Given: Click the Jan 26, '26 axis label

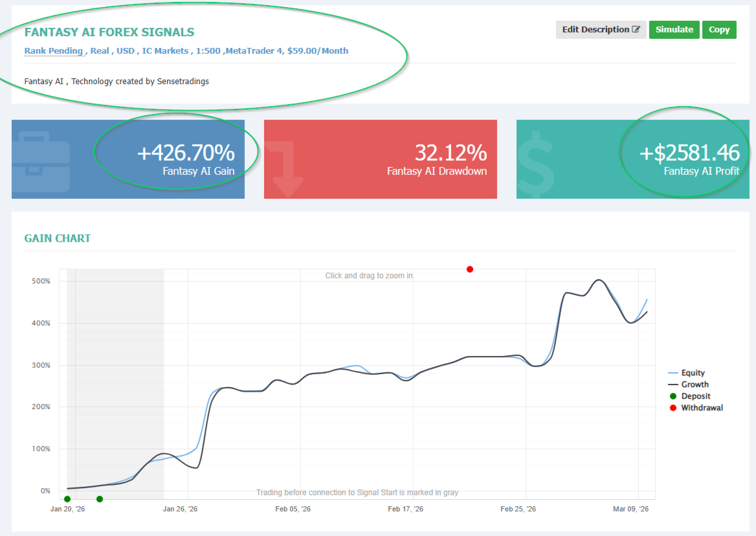Looking at the screenshot, I should click(181, 509).
